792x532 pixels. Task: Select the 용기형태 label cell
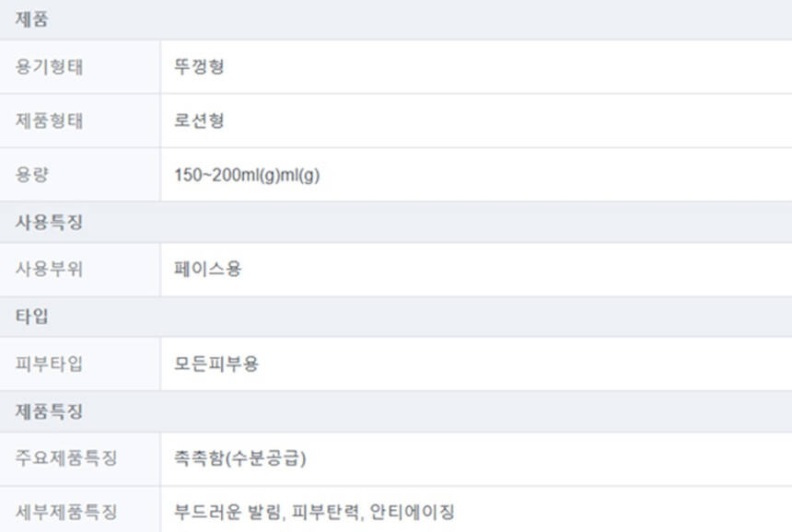(49, 66)
